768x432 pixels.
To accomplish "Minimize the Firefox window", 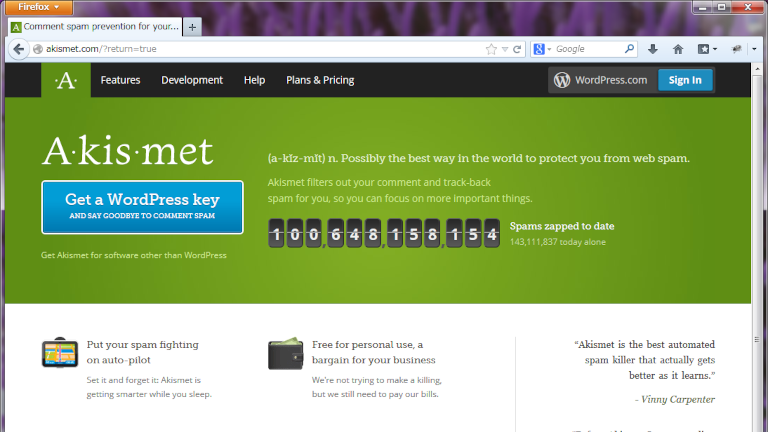I will point(702,7).
